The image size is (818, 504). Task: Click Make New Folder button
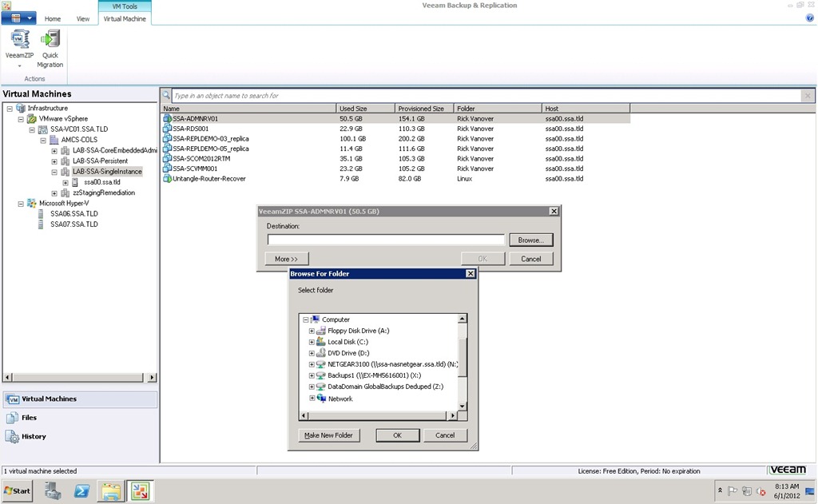pos(328,435)
